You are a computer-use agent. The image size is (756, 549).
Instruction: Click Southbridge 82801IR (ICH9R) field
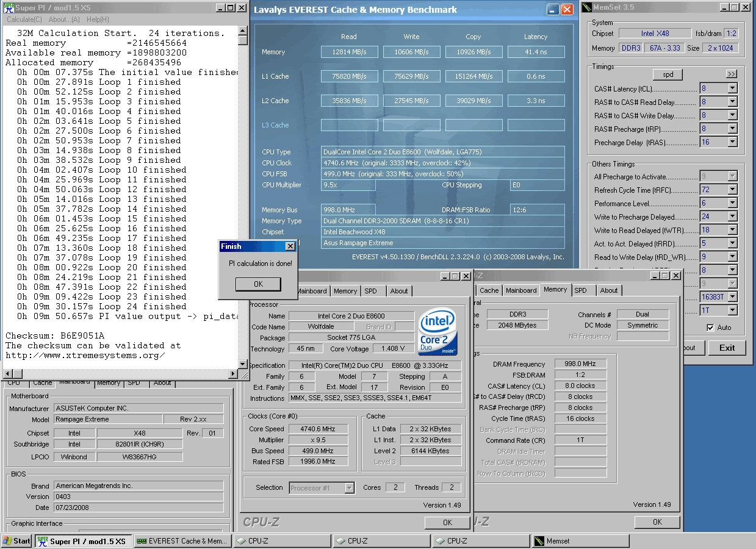pos(139,444)
